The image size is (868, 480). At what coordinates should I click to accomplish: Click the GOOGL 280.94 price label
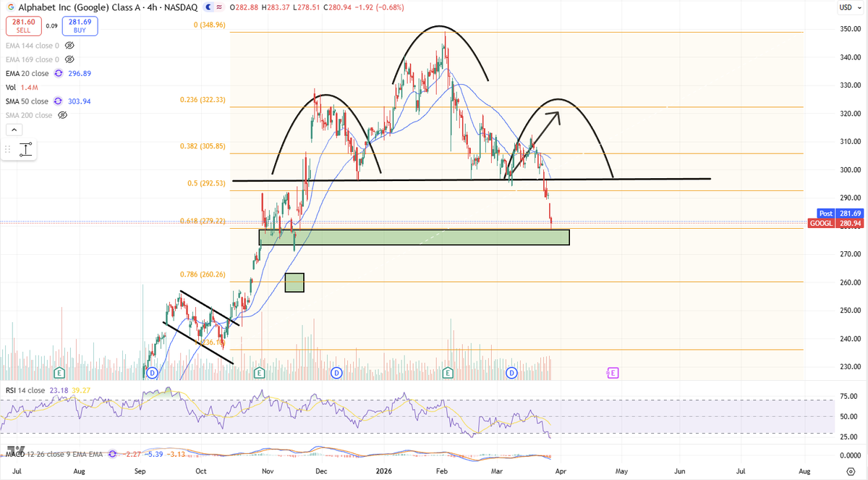click(x=835, y=224)
